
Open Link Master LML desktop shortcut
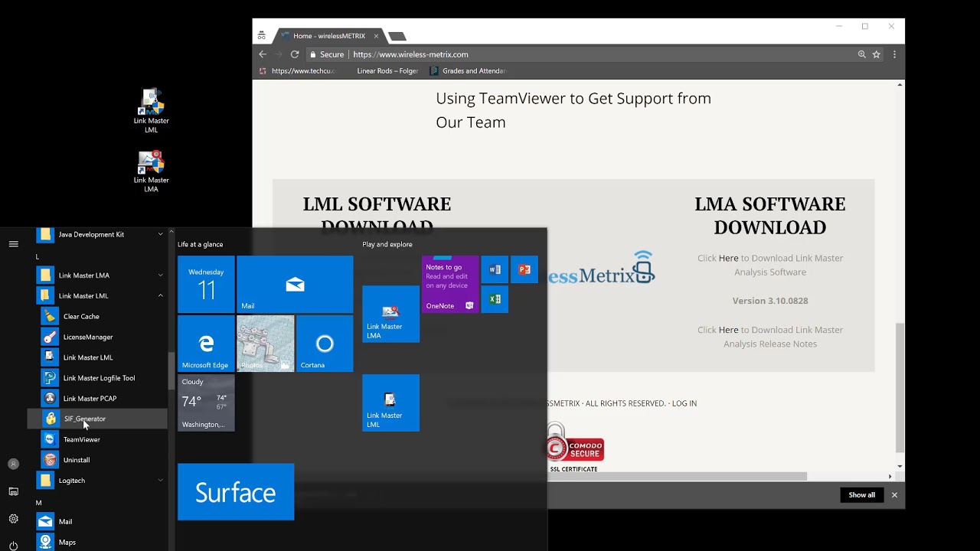151,111
